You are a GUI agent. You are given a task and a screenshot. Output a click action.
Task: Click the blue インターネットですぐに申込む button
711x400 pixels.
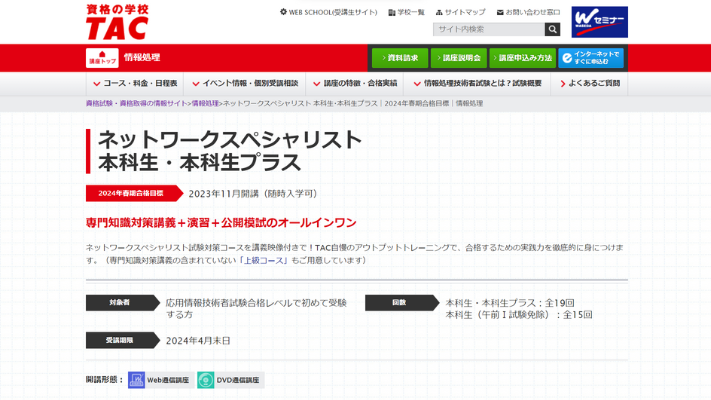tap(591, 58)
